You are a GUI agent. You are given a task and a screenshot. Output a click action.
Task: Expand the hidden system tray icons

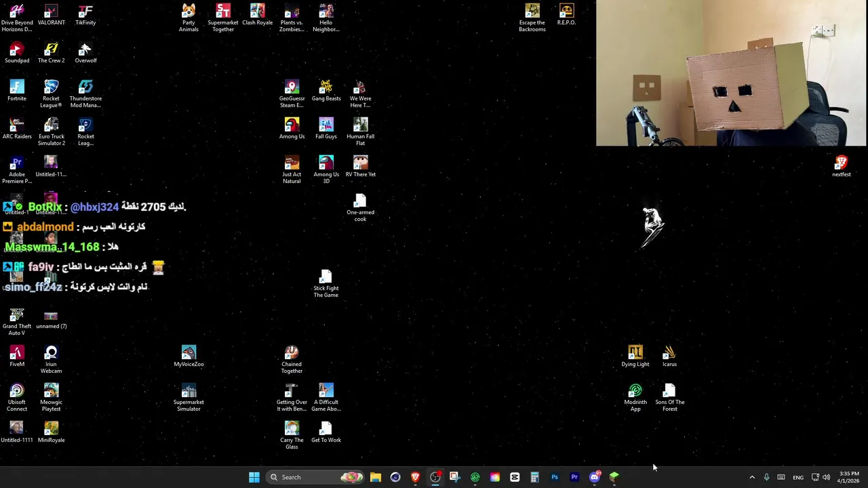click(751, 477)
